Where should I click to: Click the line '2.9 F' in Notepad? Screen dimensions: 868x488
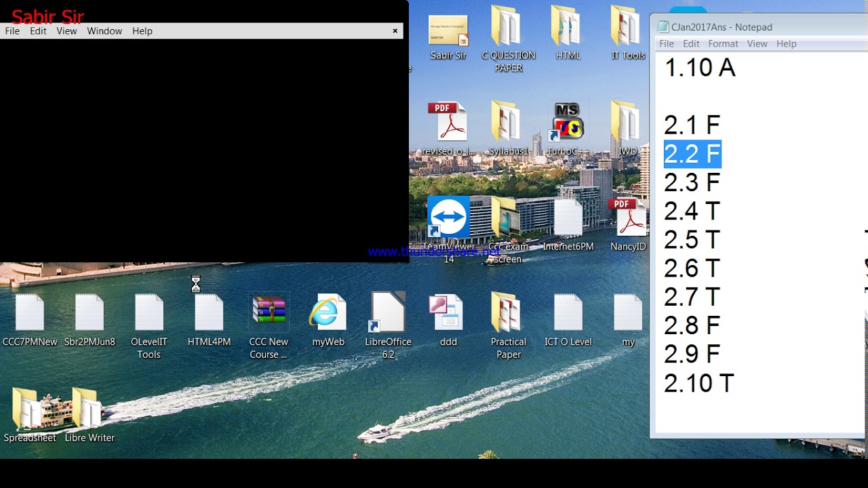692,354
